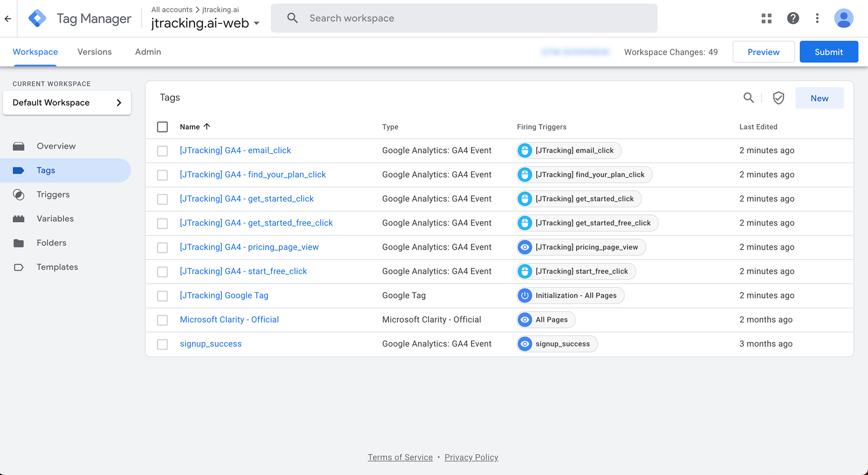Select the Microsoft Clarity - Official row checkbox

(163, 320)
